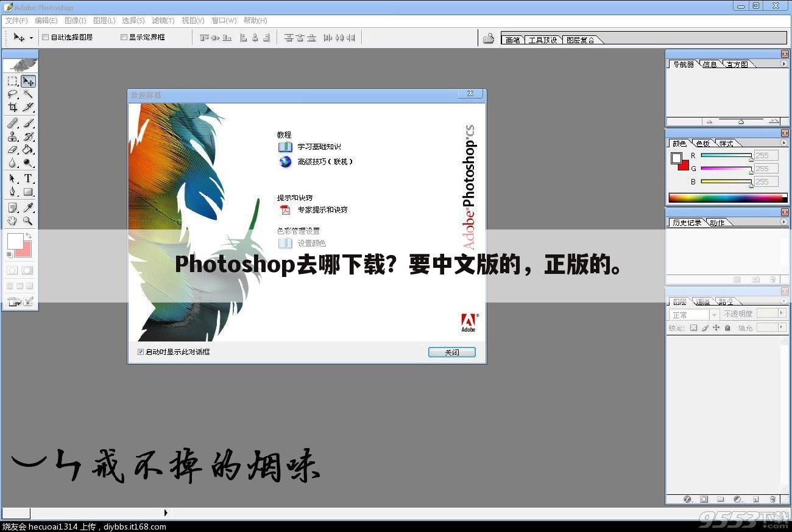Switch to the 色板 tab
Screen dimensions: 792x532
[x=702, y=144]
